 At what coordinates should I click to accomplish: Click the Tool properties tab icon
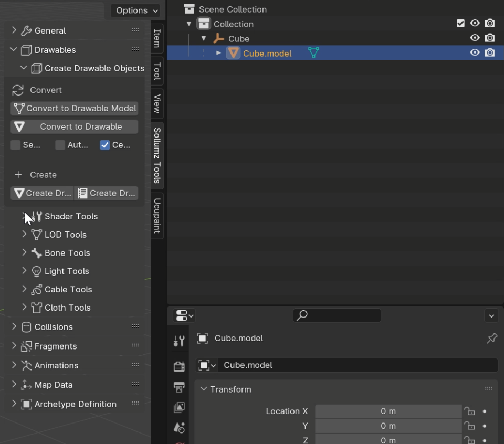click(179, 341)
